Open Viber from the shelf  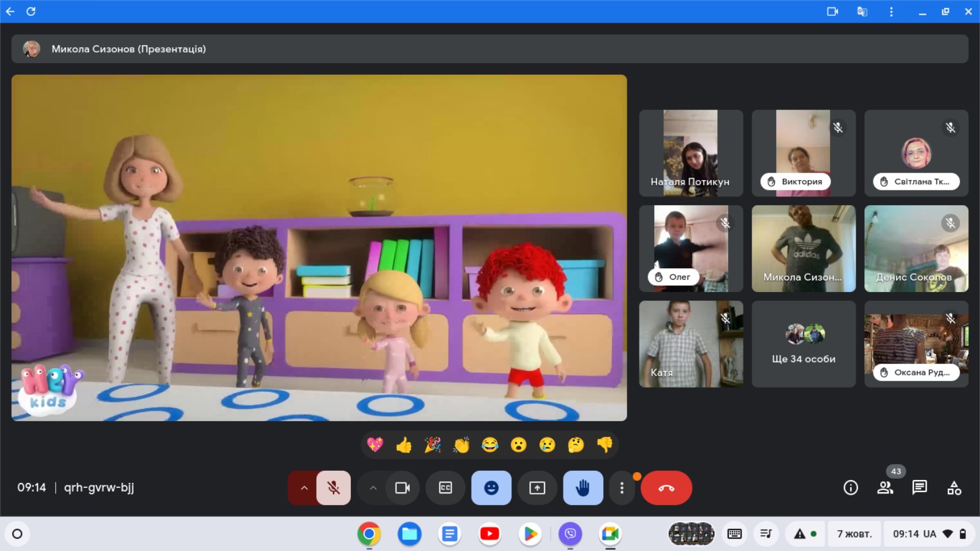[x=570, y=534]
